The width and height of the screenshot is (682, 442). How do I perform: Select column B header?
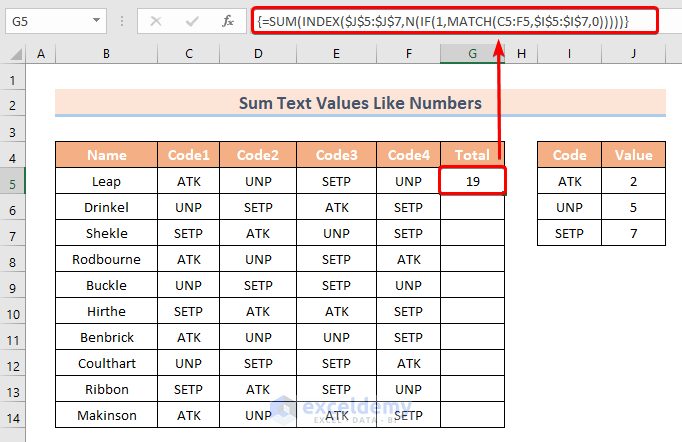tap(107, 54)
